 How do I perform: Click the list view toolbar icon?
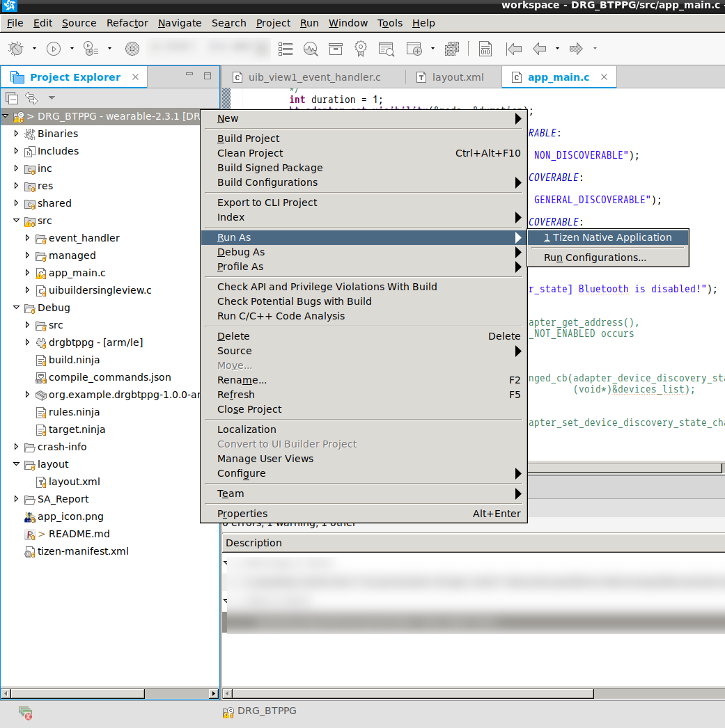285,49
